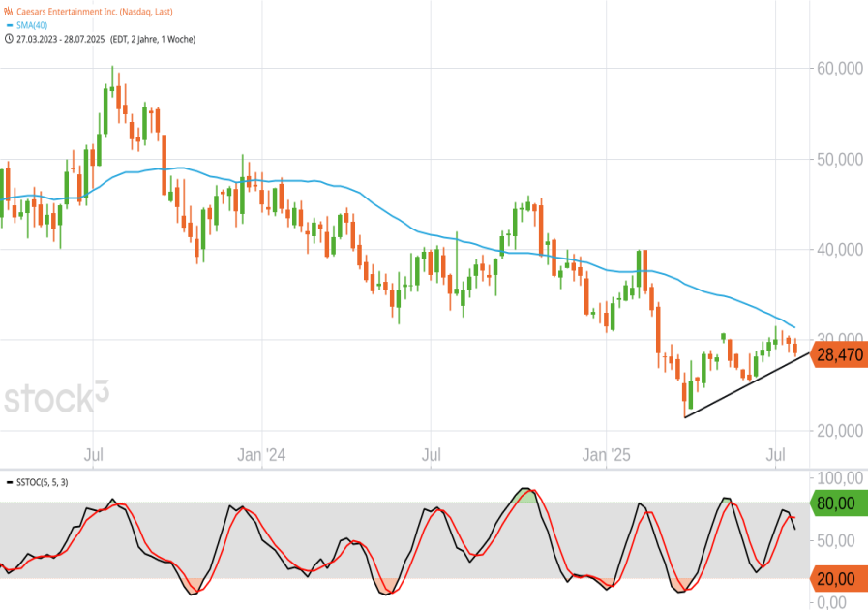Click the blue SMA(40) legend line marker

(x=10, y=25)
